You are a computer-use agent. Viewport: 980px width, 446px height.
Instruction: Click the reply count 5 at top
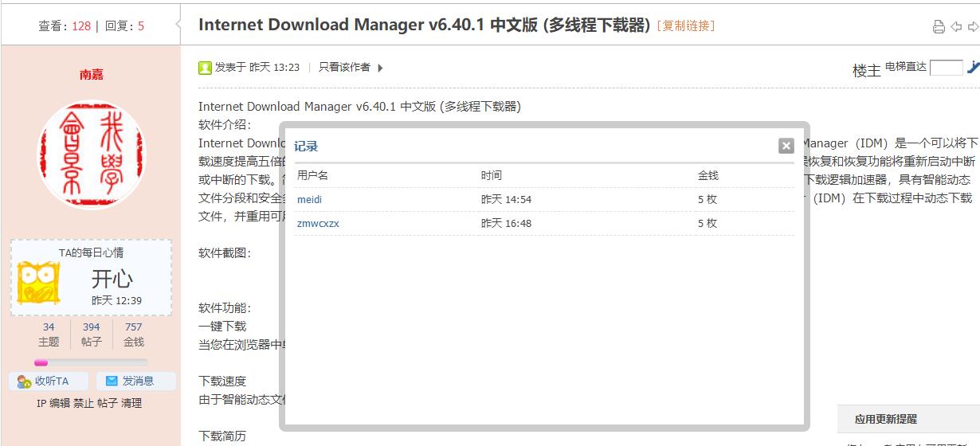tap(141, 26)
